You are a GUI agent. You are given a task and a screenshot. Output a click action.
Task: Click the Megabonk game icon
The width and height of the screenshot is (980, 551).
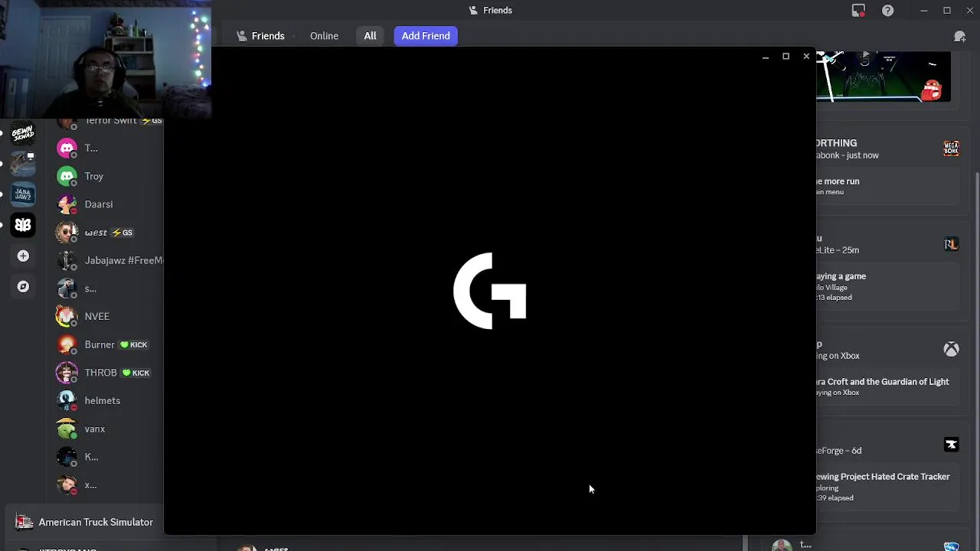coord(951,148)
